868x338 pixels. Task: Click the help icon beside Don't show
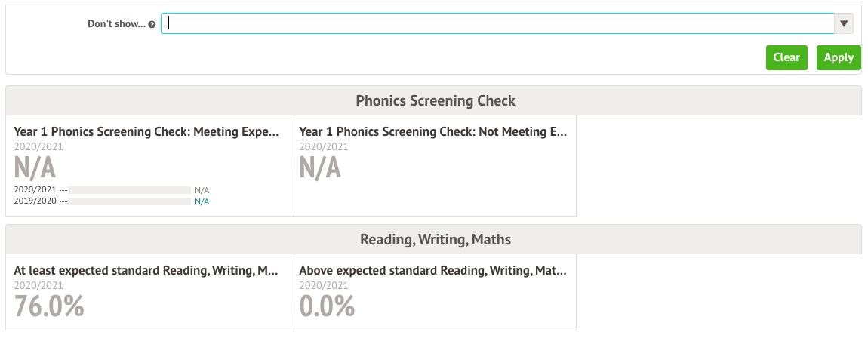(152, 24)
